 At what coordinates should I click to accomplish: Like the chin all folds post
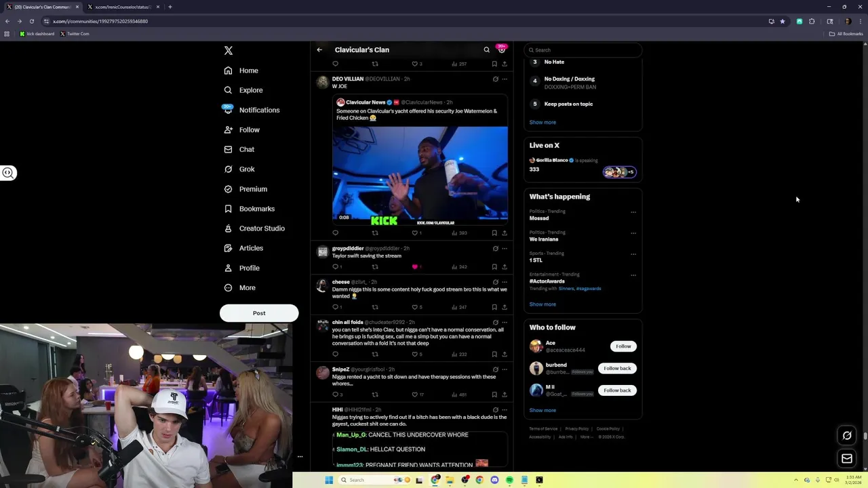[x=415, y=354]
